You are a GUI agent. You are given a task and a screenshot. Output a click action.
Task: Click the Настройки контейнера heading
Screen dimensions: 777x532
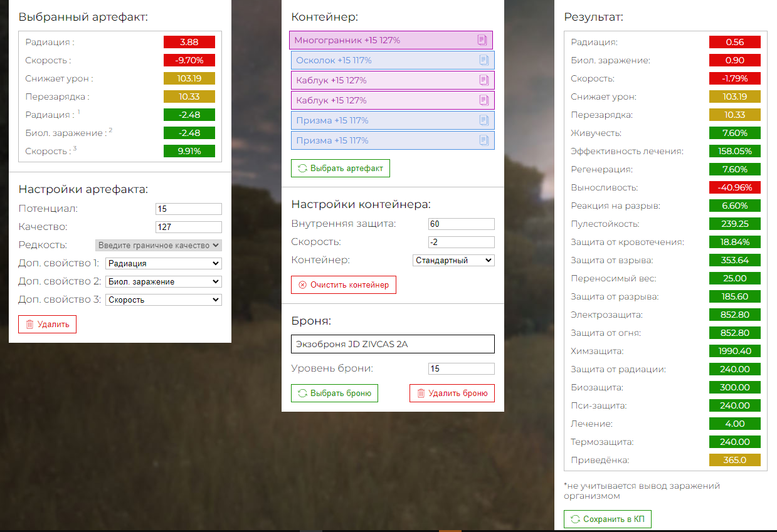[361, 204]
